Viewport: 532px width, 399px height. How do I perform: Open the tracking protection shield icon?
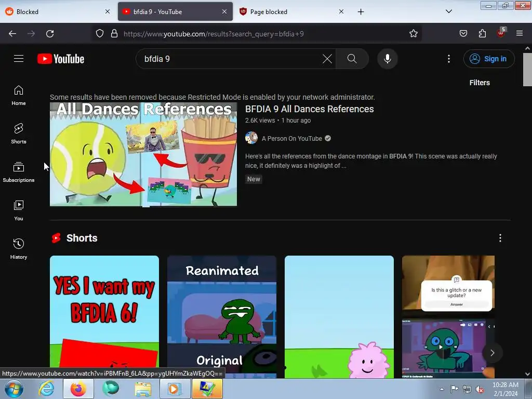(x=99, y=34)
